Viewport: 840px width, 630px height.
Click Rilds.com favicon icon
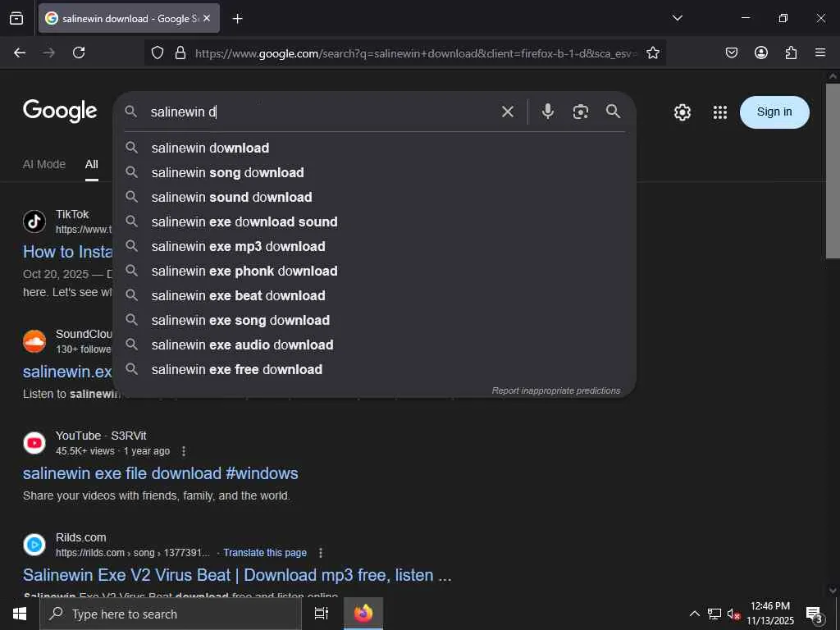tap(34, 545)
